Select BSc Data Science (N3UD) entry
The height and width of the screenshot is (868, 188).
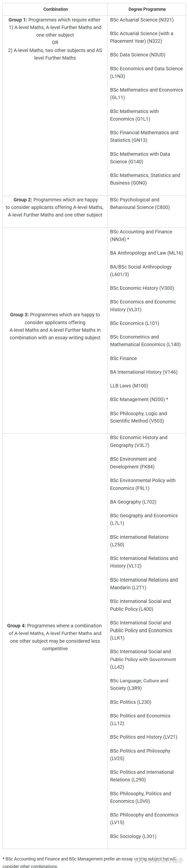[x=137, y=55]
